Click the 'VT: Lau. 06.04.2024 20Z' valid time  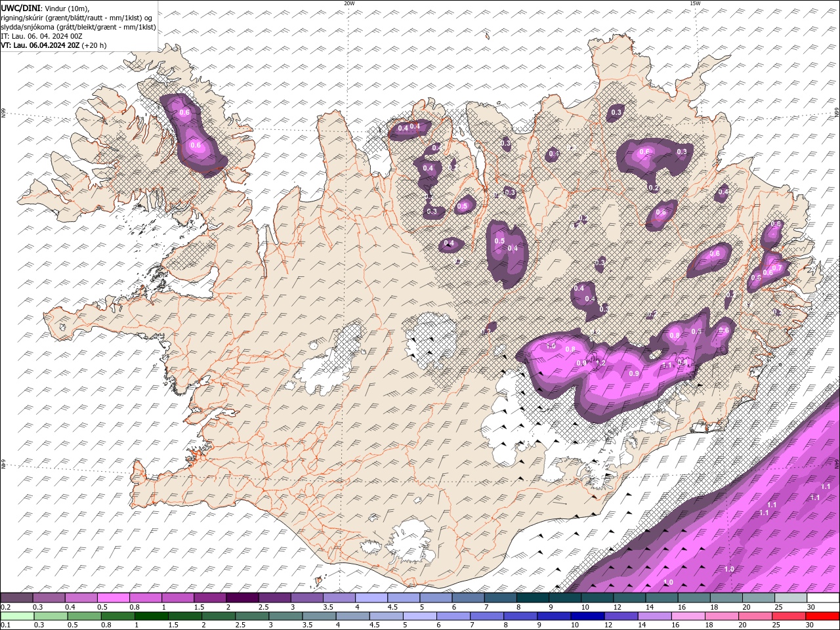coord(40,45)
